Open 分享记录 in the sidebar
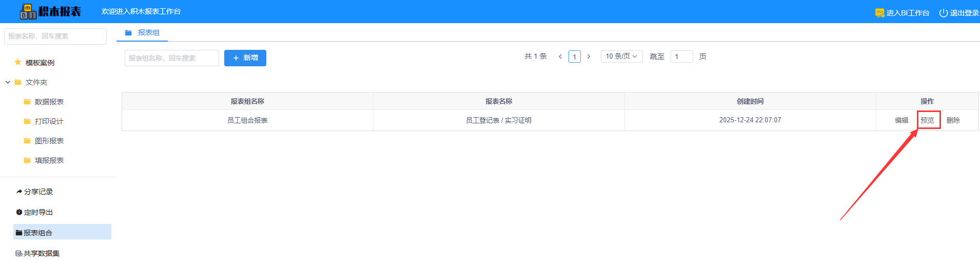 click(38, 192)
